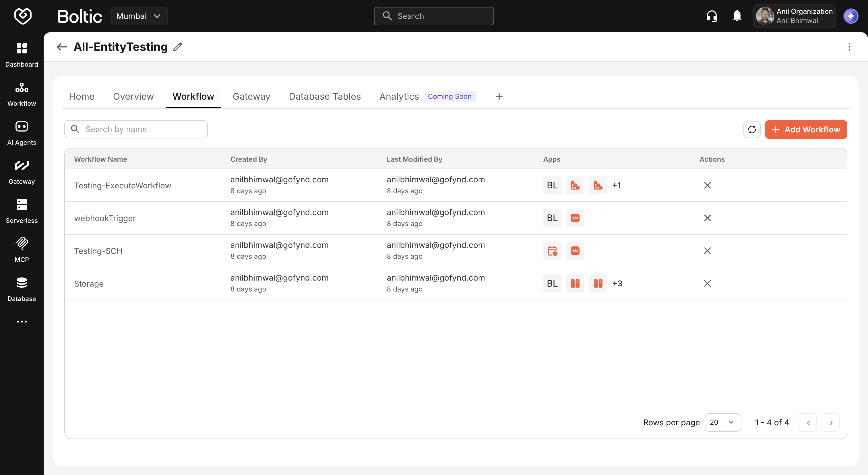Click the first orange storage icon in Storage row
The image size is (868, 475).
point(575,283)
